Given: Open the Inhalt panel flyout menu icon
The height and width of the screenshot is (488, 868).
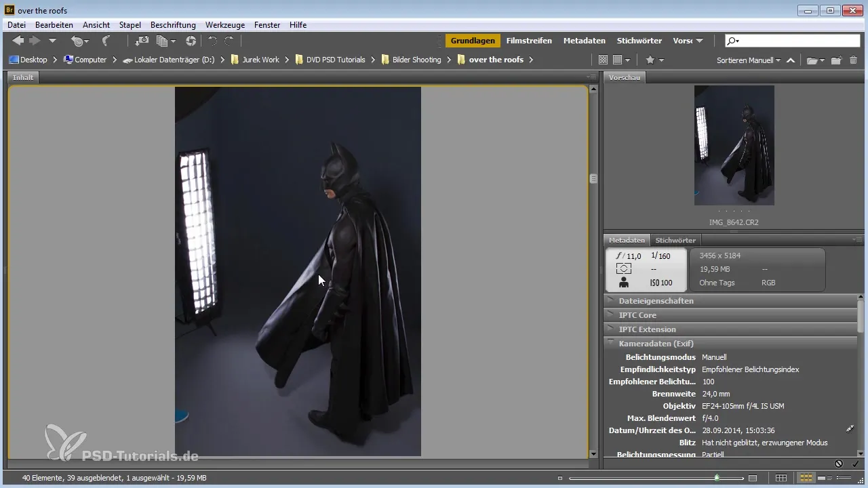Looking at the screenshot, I should coord(592,77).
